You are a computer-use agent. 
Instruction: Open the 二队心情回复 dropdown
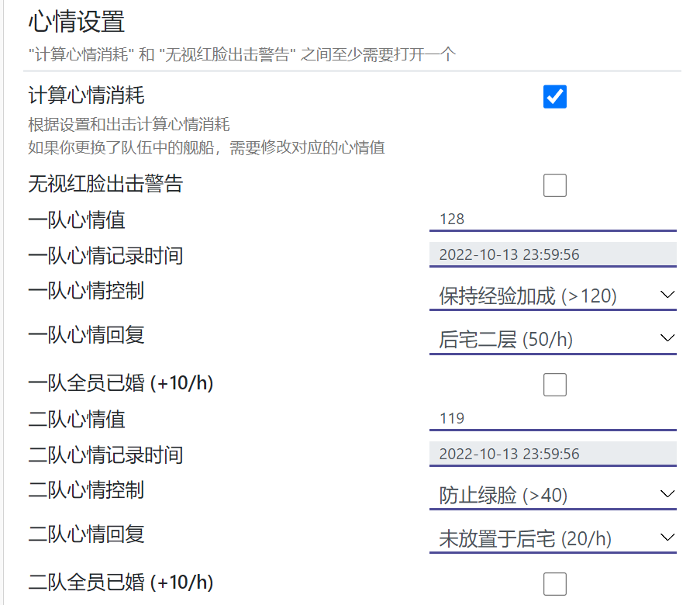(x=553, y=538)
